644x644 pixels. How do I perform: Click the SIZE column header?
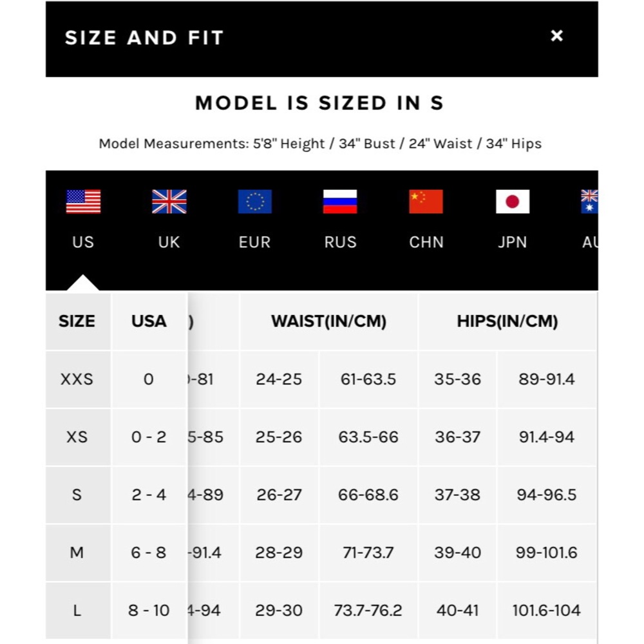click(x=77, y=321)
